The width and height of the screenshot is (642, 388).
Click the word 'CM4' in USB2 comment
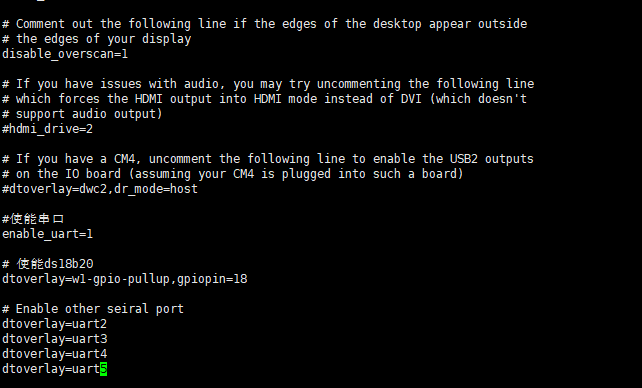(x=124, y=159)
